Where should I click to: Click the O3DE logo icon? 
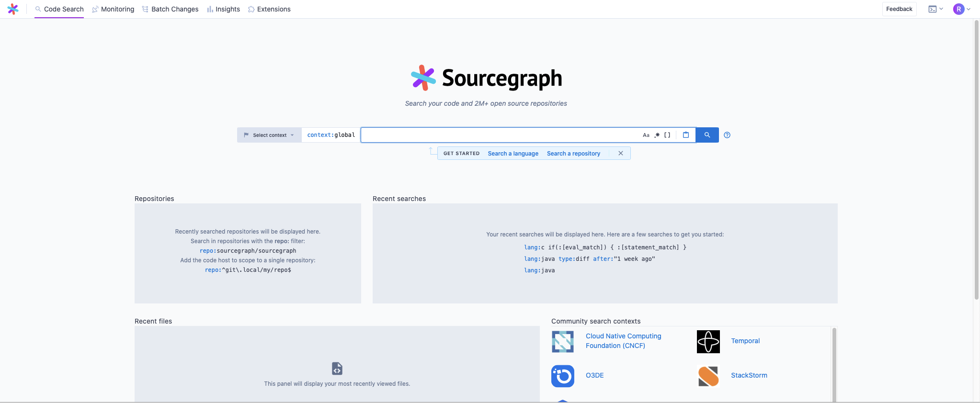coord(563,376)
